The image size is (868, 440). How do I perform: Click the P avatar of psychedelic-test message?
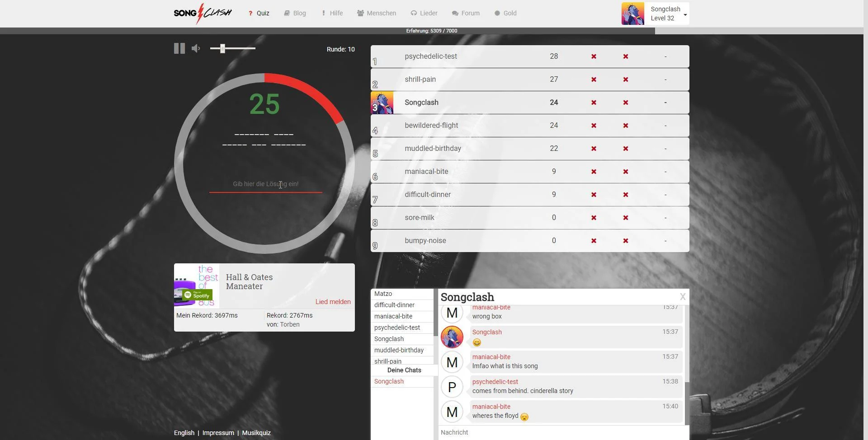[452, 387]
